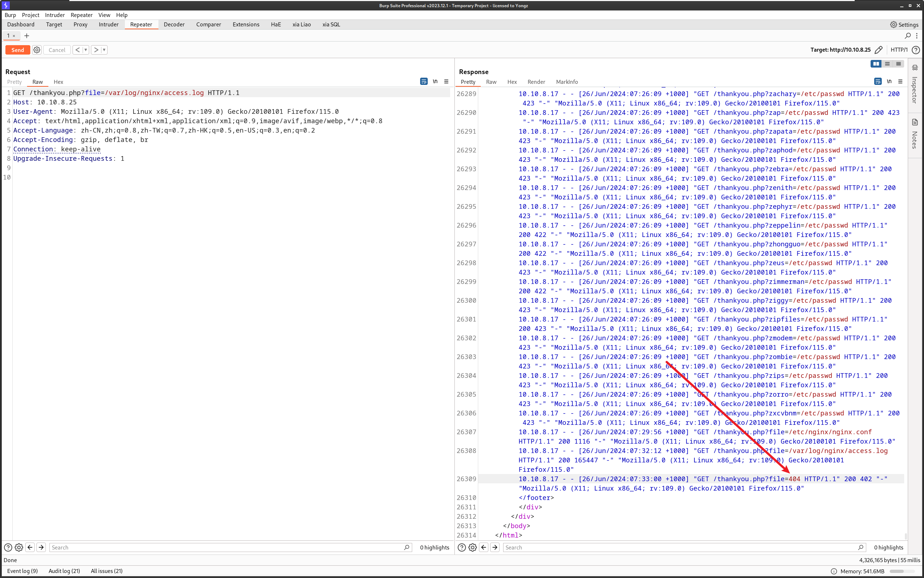Open the request editor options menu
This screenshot has height=578, width=924.
(446, 81)
